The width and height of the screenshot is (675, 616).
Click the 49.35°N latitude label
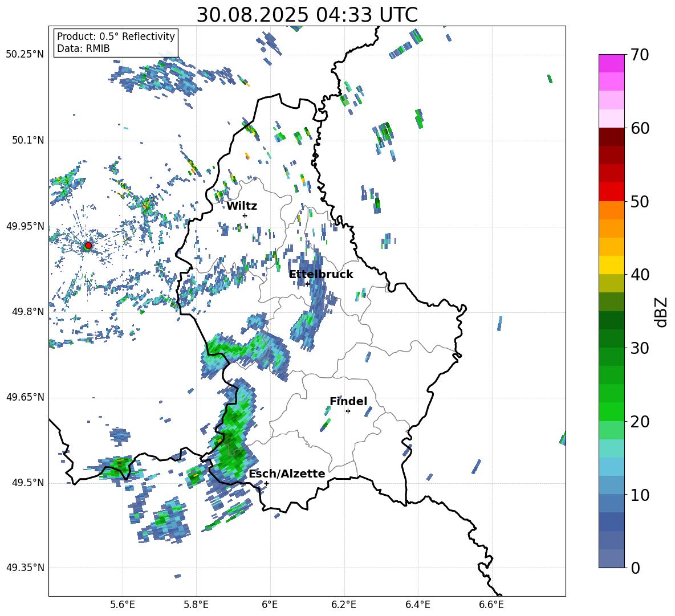pyautogui.click(x=25, y=568)
